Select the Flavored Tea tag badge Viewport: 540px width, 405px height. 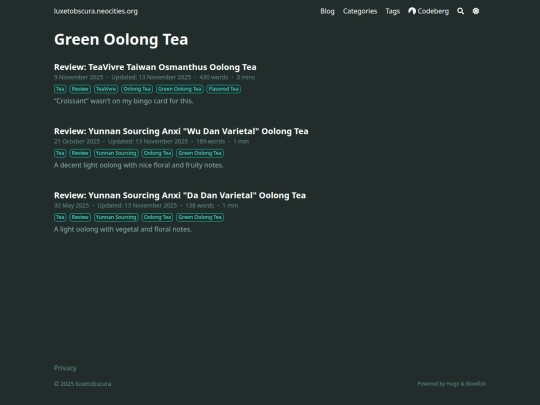point(224,89)
